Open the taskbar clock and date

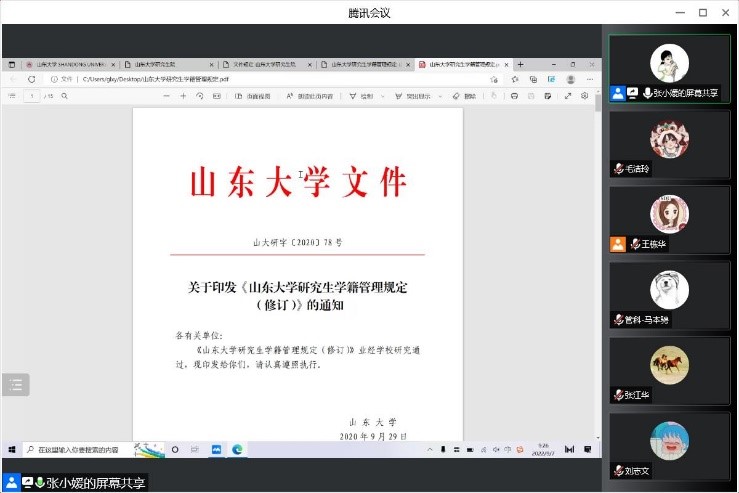click(x=543, y=450)
